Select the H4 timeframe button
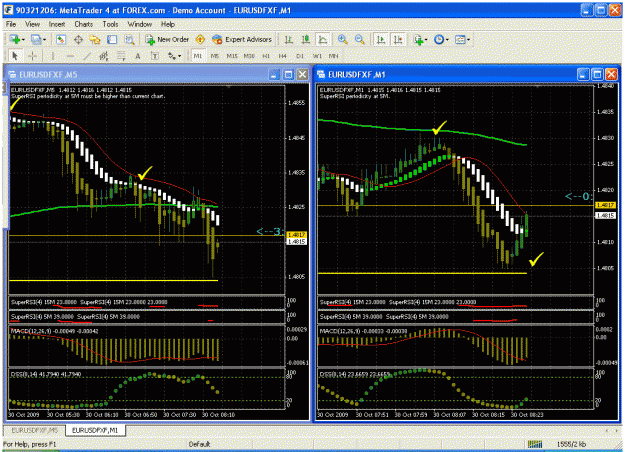This screenshot has height=452, width=625. [x=283, y=56]
